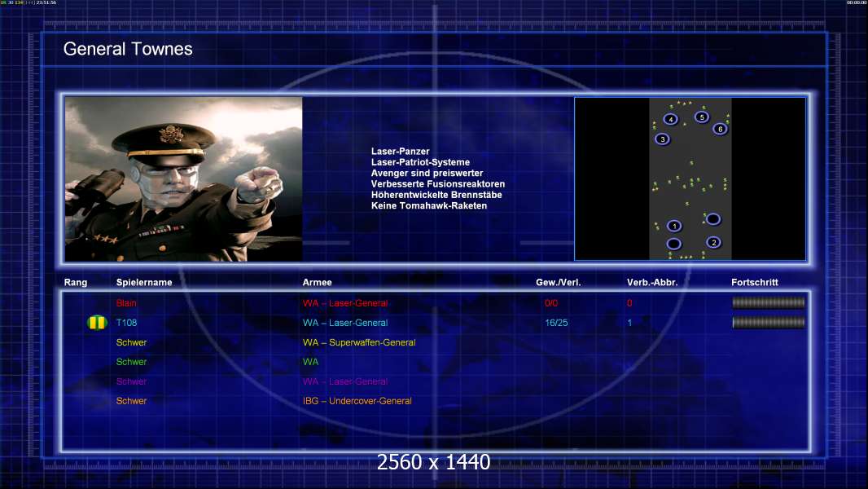Viewport: 868px width, 489px height.
Task: Click "Höherentwickelte Brennstäbe" text
Action: coord(436,195)
